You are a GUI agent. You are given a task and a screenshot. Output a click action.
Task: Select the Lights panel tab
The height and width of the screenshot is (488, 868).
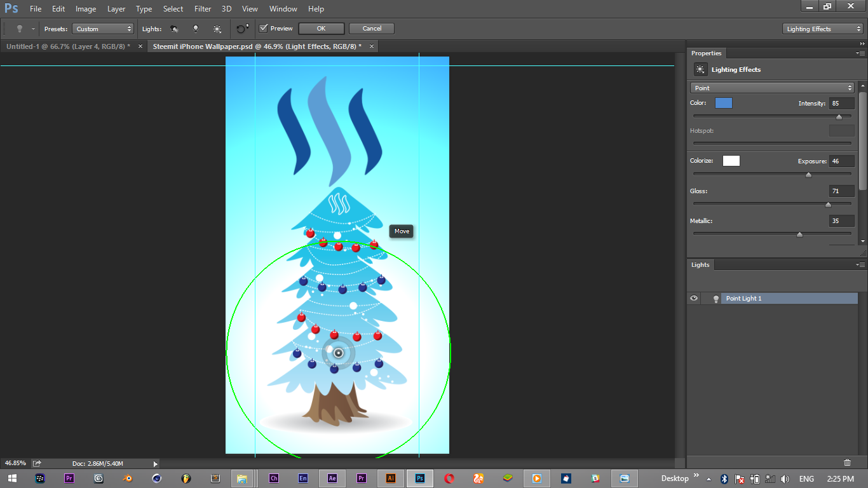coord(700,265)
